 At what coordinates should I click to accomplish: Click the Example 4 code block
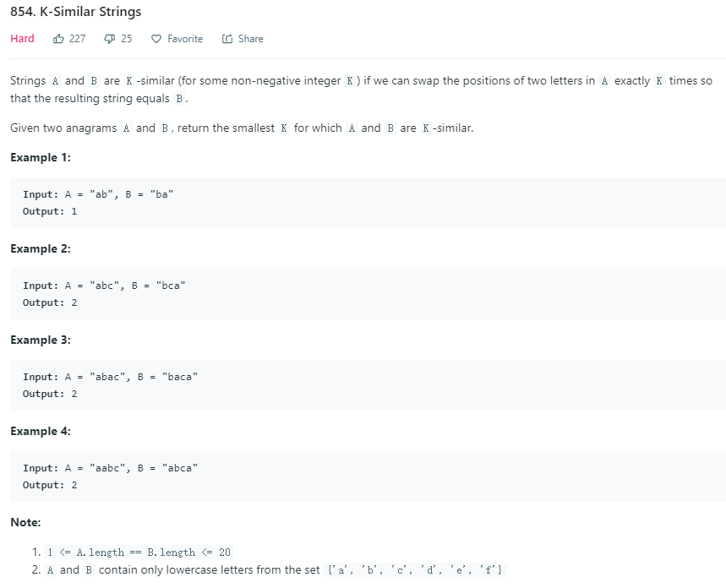(x=368, y=476)
